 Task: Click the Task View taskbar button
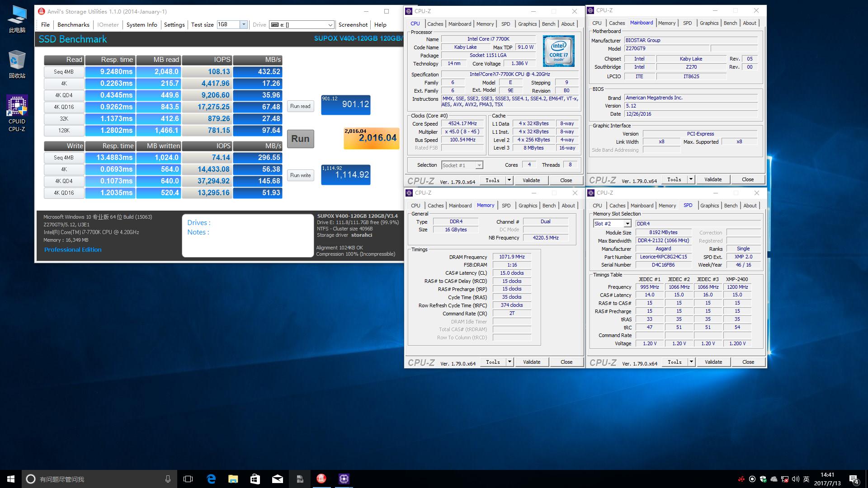tap(188, 479)
